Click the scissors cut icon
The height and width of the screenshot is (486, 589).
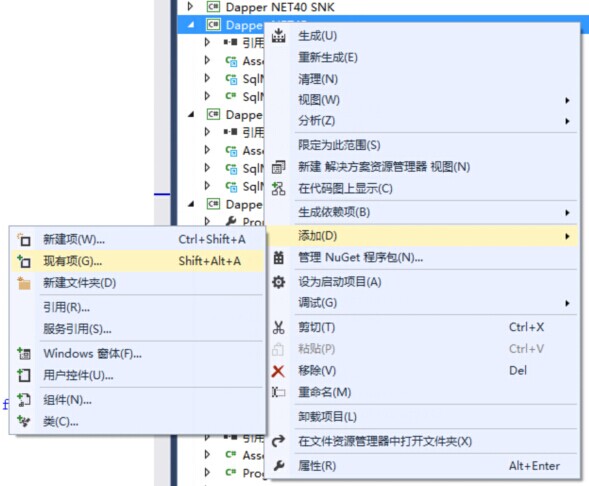tap(278, 328)
